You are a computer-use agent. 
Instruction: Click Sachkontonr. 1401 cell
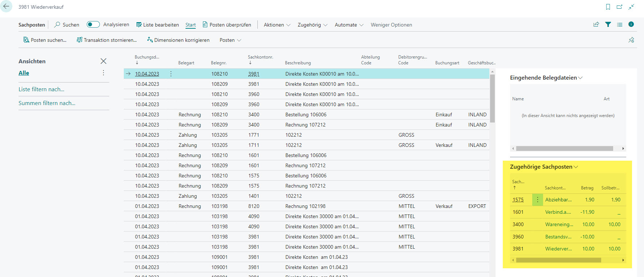pos(254,196)
